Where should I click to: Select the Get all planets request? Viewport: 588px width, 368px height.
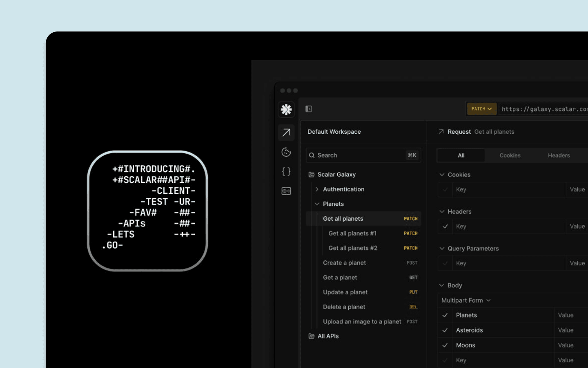pyautogui.click(x=363, y=219)
